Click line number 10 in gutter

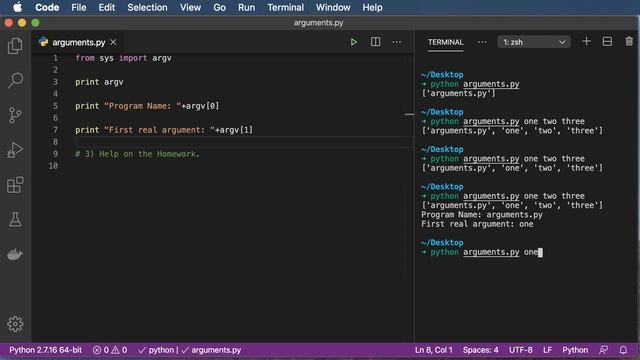coord(53,166)
